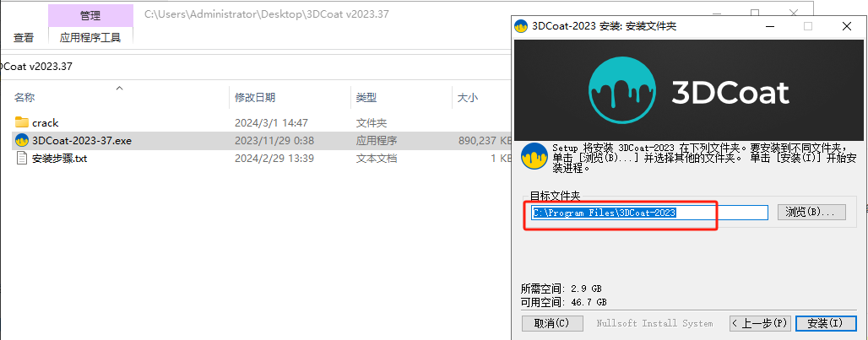Open the 管理 ribbon tab
The width and height of the screenshot is (868, 340).
click(90, 15)
